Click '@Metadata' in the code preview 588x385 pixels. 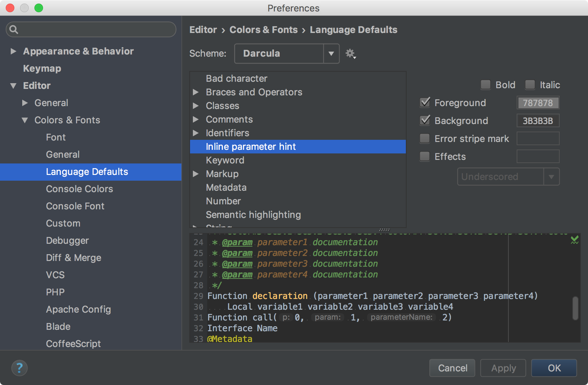229,338
